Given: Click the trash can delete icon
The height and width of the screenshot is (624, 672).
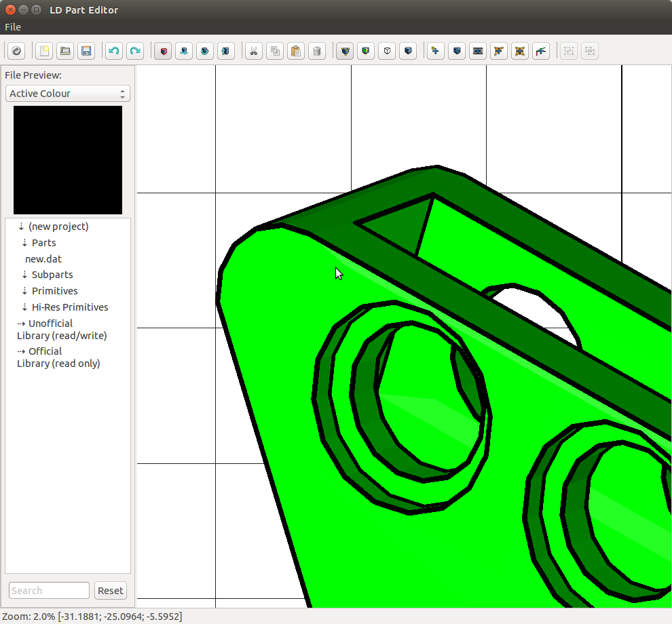Looking at the screenshot, I should (x=316, y=51).
